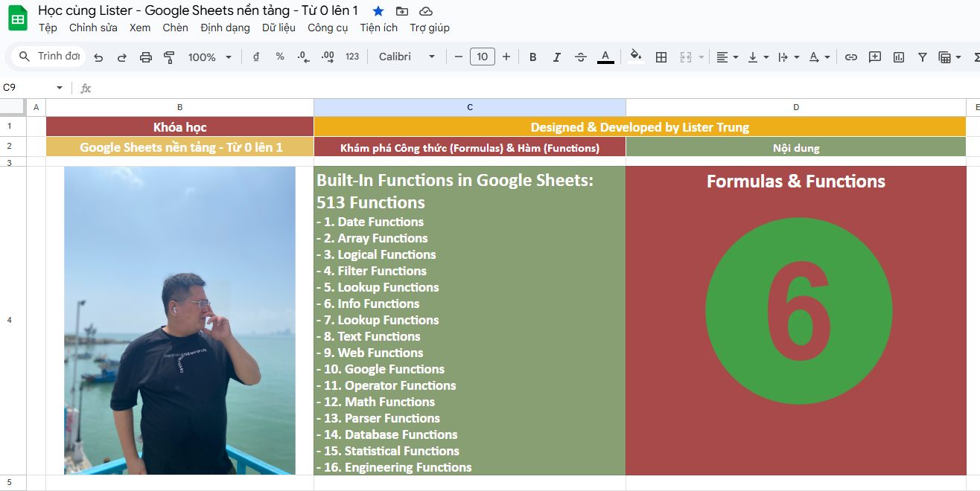
Task: Expand the merge cells type arrow
Action: coord(701,57)
